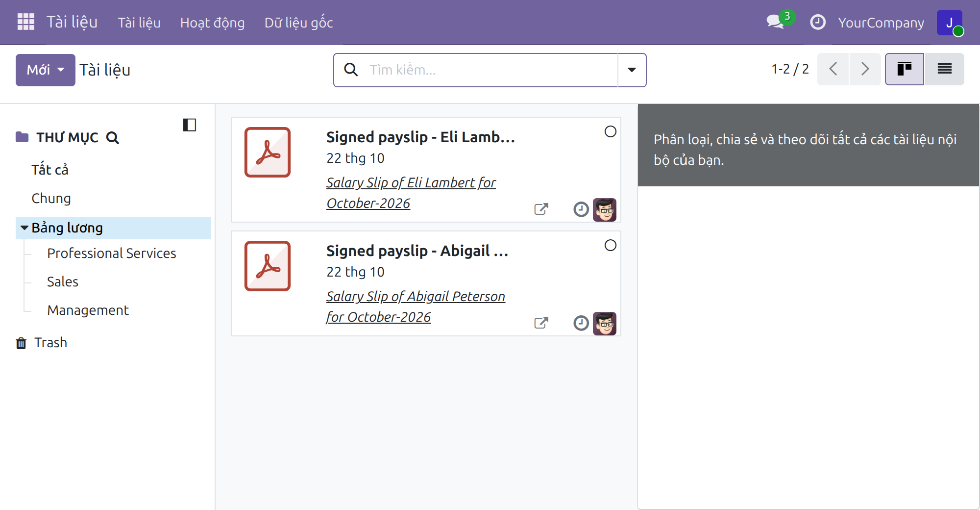This screenshot has width=980, height=510.
Task: Click the search magnifier icon in search bar
Action: point(351,70)
